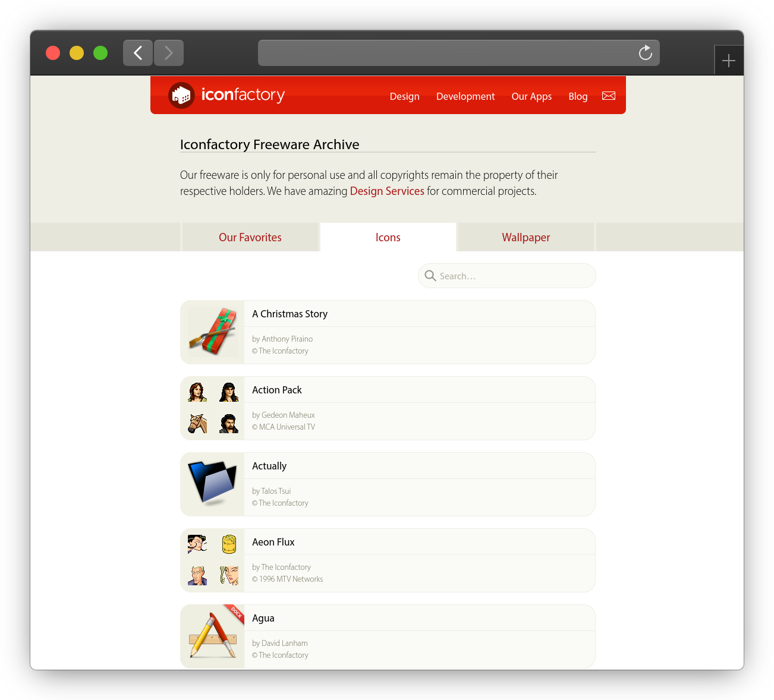774x700 pixels.
Task: Open the Agua icon set title
Action: click(263, 618)
